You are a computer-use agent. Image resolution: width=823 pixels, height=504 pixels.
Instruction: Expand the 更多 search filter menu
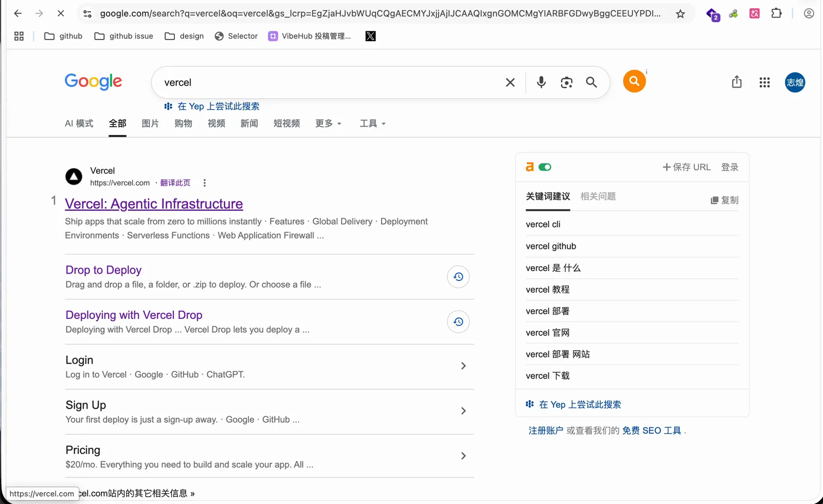[x=328, y=123]
